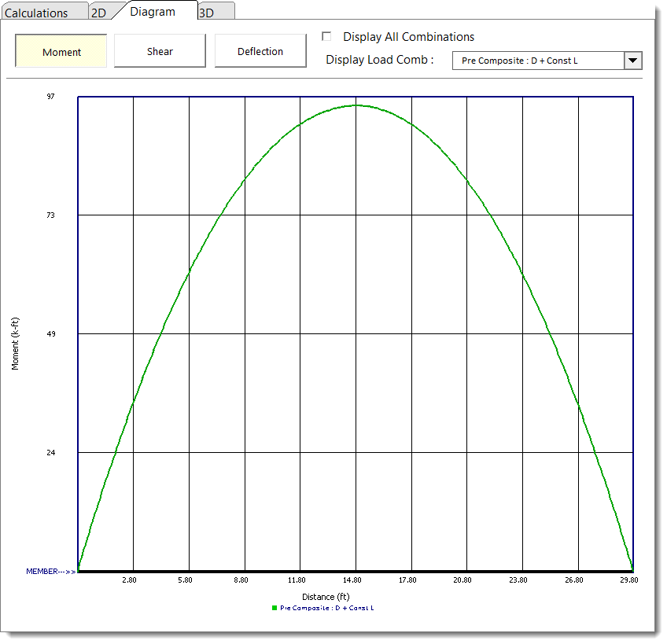Image resolution: width=667 pixels, height=644 pixels.
Task: Expand the load combination dropdown arrow
Action: click(x=632, y=61)
